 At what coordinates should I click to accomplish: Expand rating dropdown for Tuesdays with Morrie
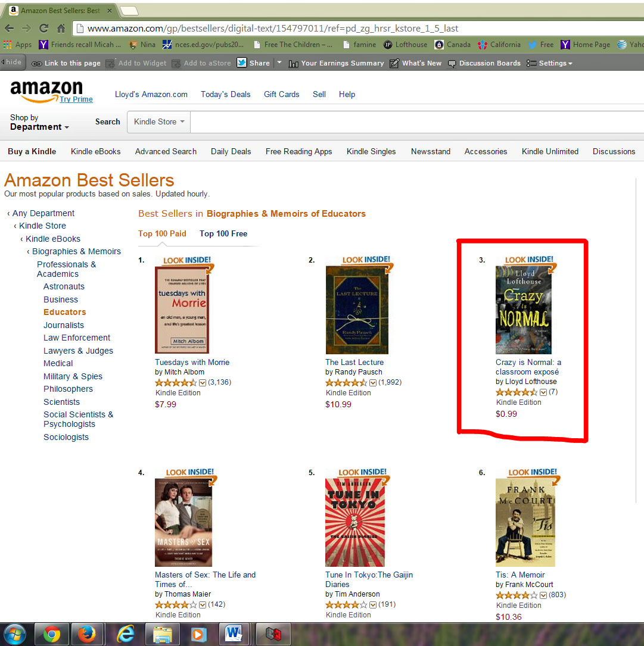coord(203,383)
